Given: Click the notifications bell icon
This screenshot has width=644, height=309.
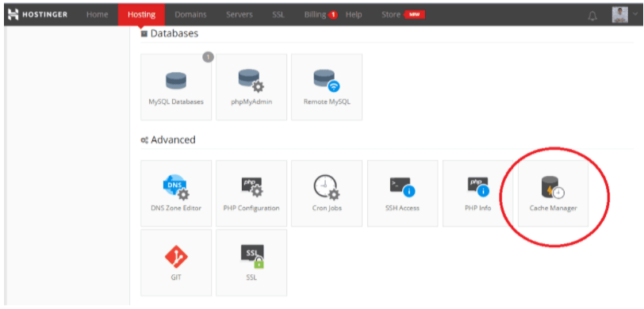Looking at the screenshot, I should 592,15.
